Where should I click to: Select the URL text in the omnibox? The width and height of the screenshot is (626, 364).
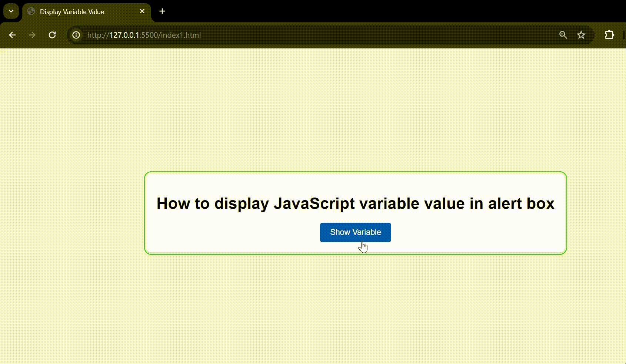coord(144,35)
